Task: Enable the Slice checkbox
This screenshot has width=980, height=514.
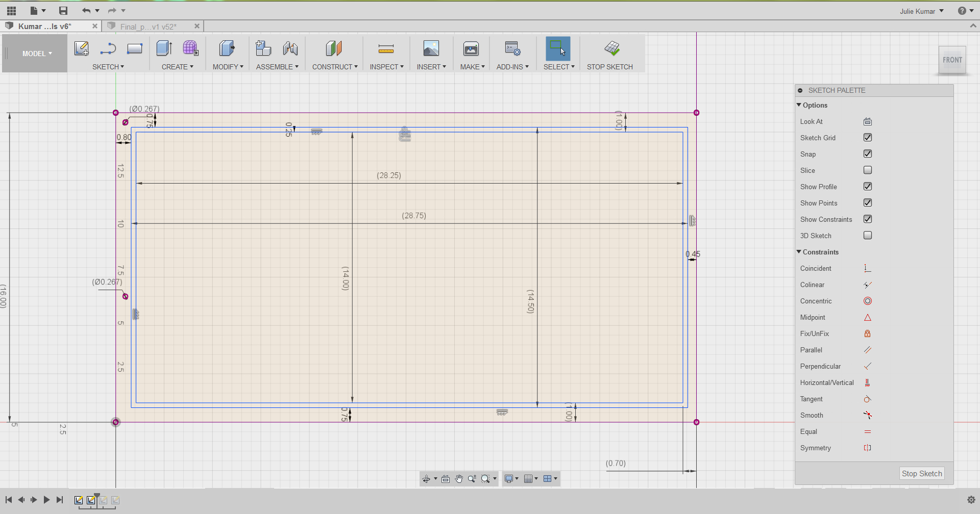Action: [868, 170]
